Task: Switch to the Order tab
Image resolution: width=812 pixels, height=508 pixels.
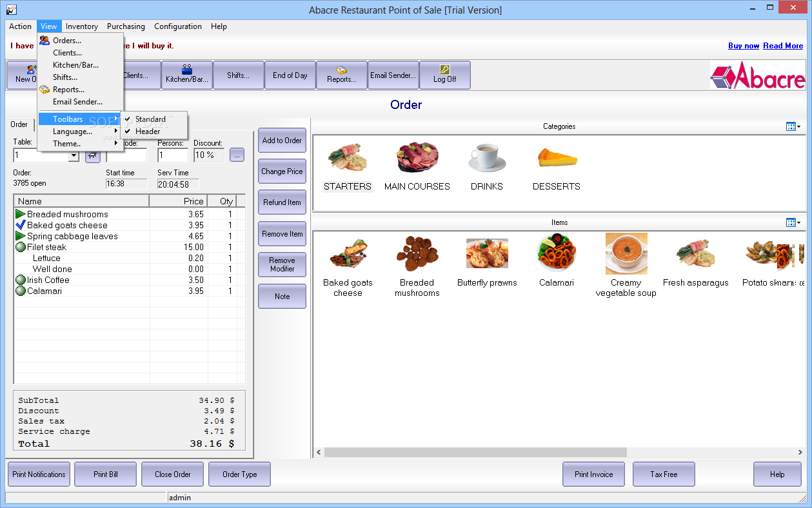Action: (19, 124)
